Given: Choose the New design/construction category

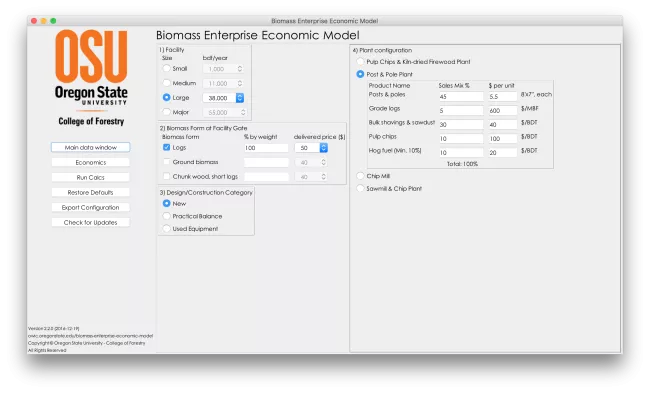Looking at the screenshot, I should point(166,203).
